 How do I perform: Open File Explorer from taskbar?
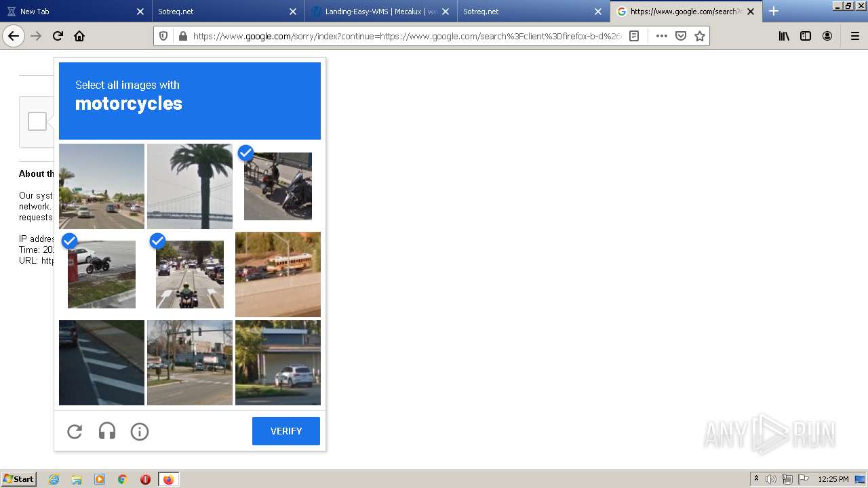pyautogui.click(x=77, y=479)
